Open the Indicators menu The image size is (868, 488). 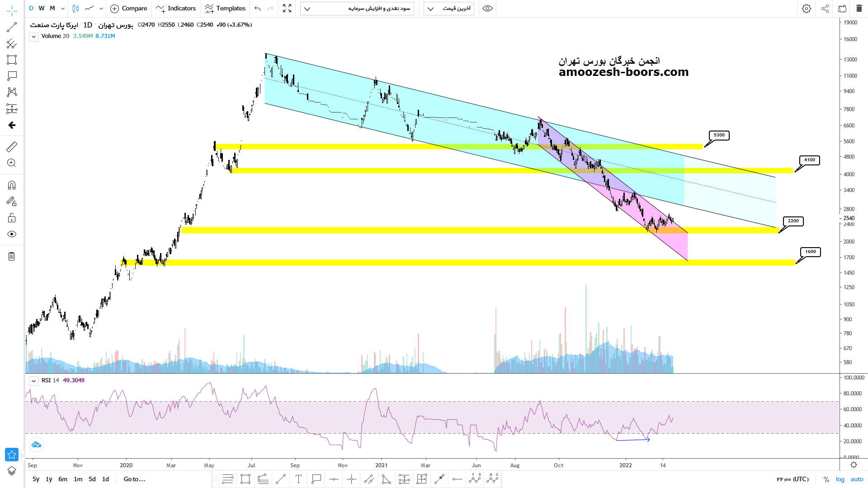[x=175, y=9]
